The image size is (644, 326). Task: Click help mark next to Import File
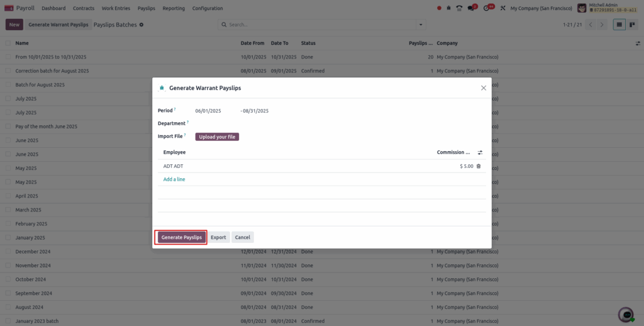point(185,135)
